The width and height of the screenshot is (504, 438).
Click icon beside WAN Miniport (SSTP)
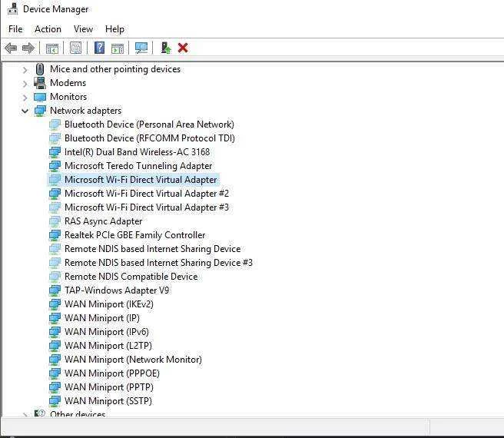click(55, 401)
